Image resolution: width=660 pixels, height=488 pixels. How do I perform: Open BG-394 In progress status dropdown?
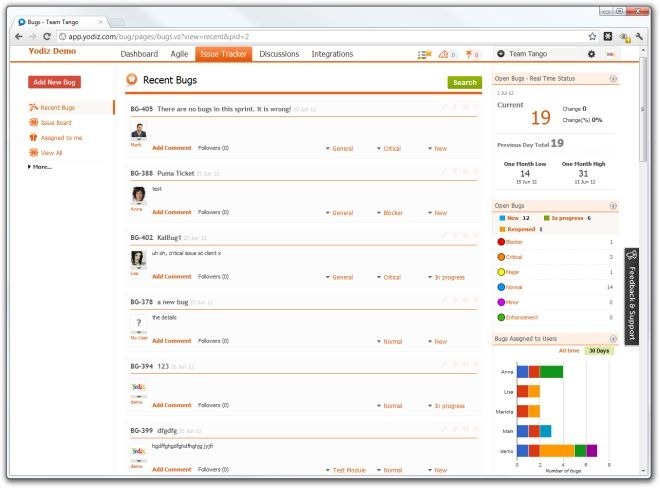coord(446,406)
